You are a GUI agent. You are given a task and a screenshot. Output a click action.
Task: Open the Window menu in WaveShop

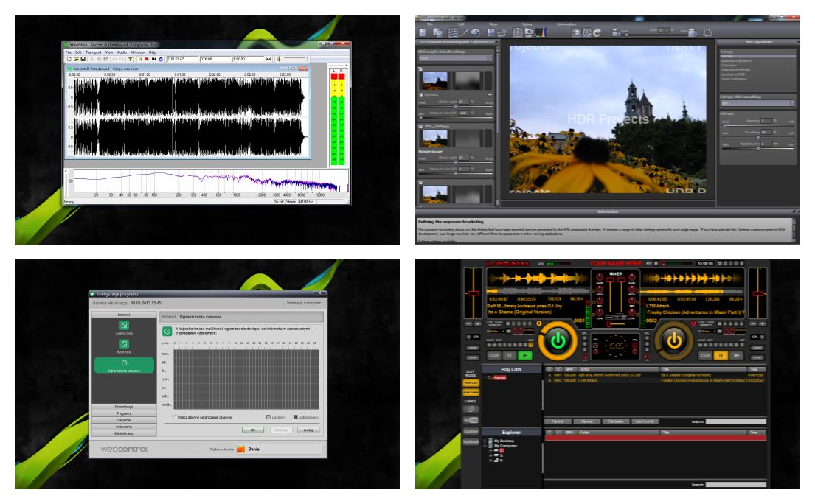[138, 52]
